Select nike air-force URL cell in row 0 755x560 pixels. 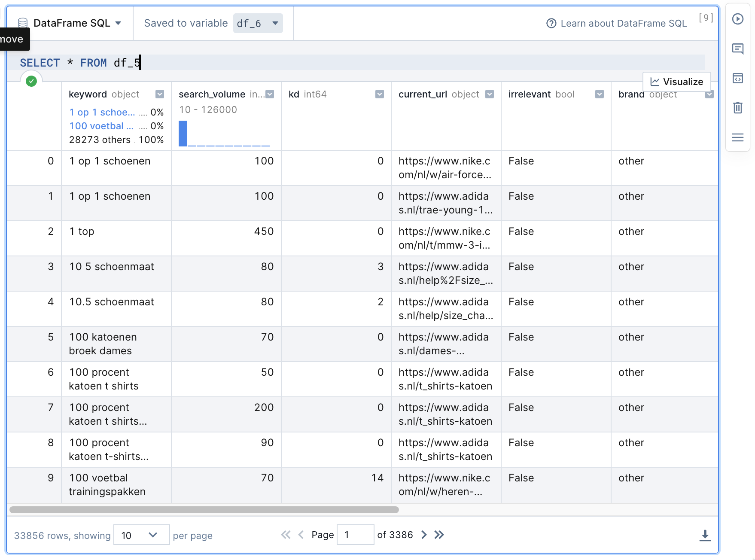tap(446, 168)
